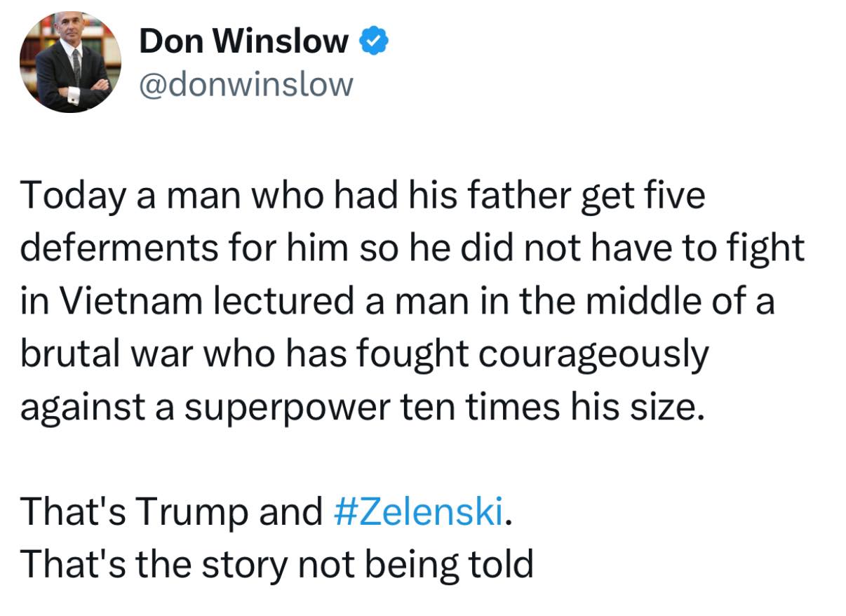Click the blue verified checkmark badge

click(372, 43)
